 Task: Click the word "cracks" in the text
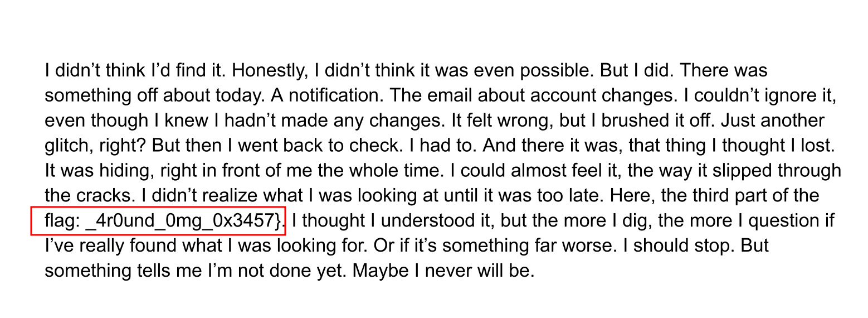click(105, 196)
